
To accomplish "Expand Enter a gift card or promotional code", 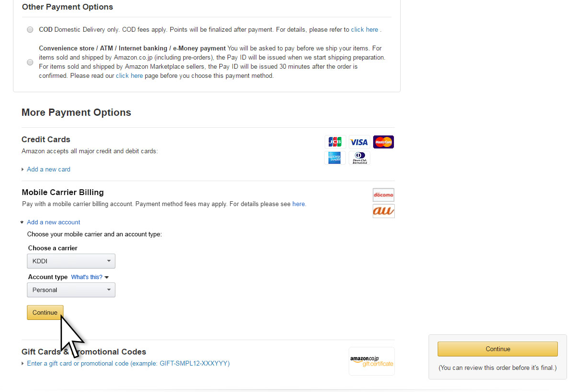I will (x=128, y=364).
